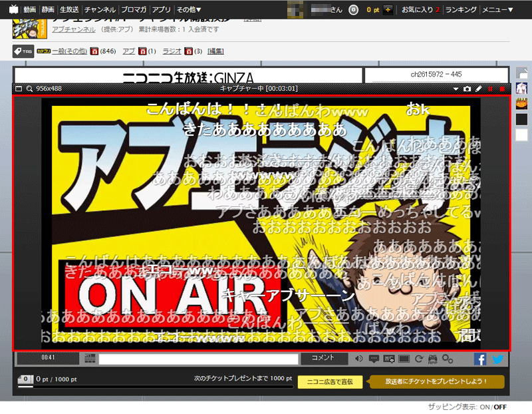This screenshot has width=532, height=414.
Task: Click the cake icon in right sidebar
Action: (x=522, y=103)
